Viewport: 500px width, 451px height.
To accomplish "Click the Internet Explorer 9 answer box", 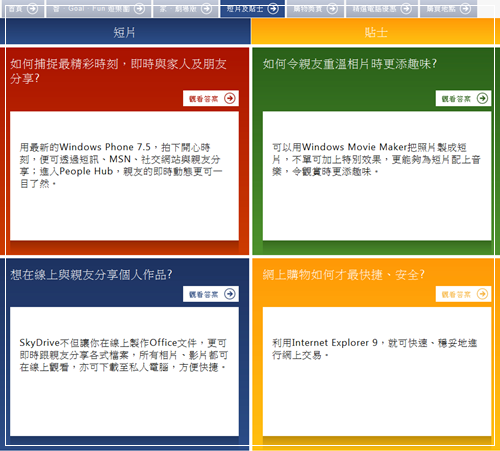I will pyautogui.click(x=377, y=371).
